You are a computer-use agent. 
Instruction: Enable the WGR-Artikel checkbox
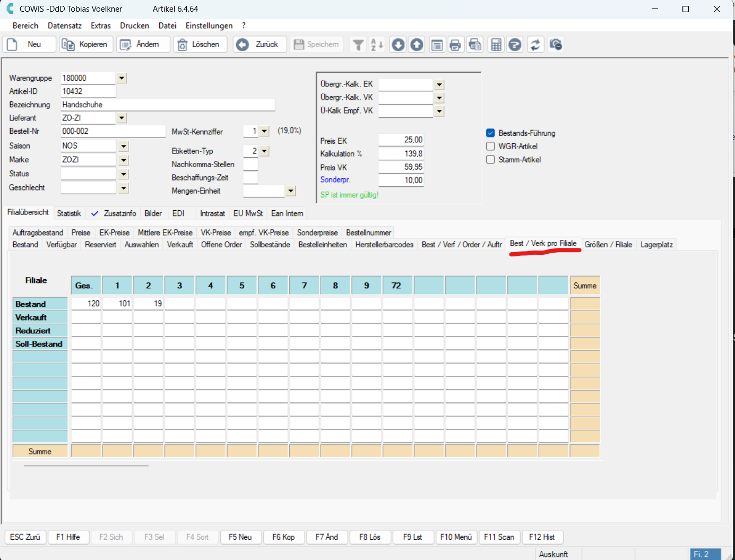[490, 147]
